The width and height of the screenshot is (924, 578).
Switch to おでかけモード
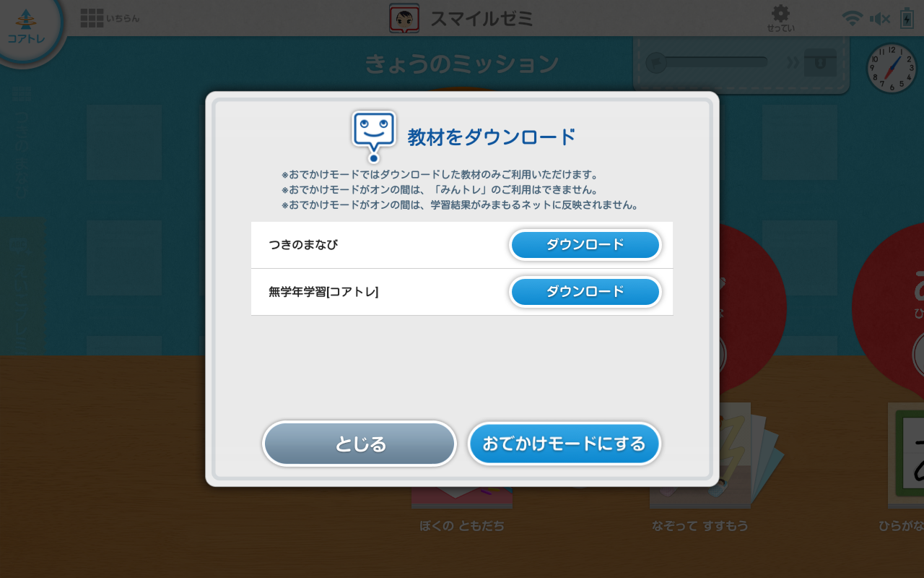[565, 444]
